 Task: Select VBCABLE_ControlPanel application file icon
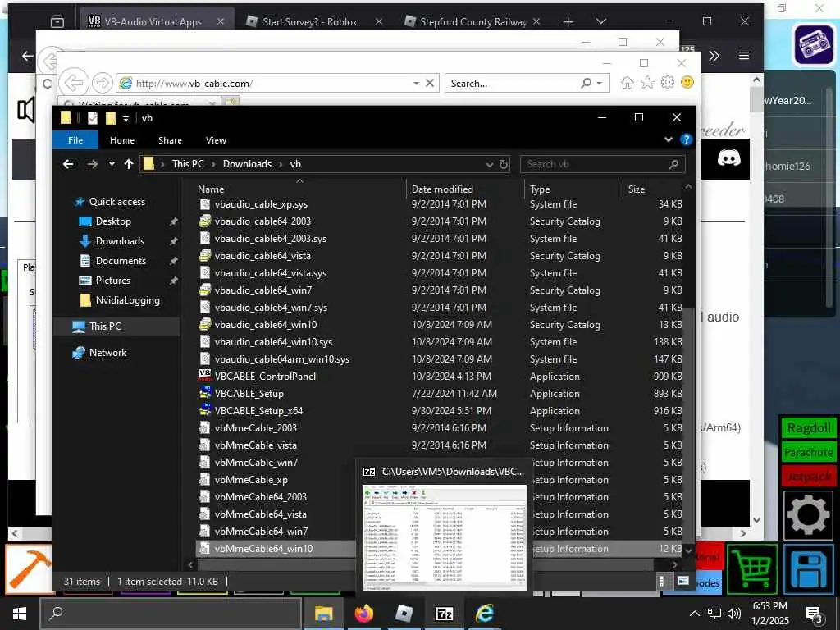(204, 376)
